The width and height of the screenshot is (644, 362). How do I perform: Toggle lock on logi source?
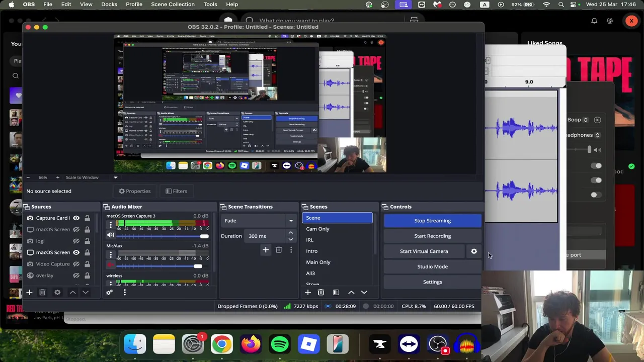87,241
